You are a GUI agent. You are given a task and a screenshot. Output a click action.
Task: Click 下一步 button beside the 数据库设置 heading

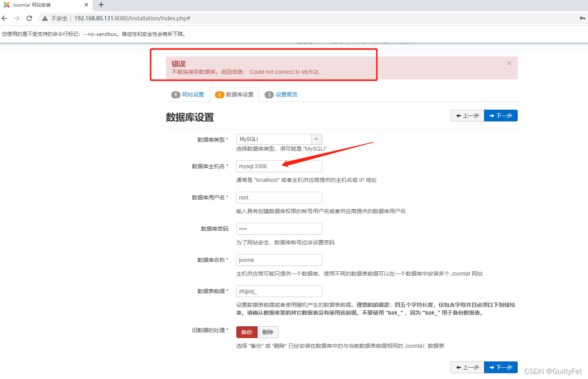(501, 116)
